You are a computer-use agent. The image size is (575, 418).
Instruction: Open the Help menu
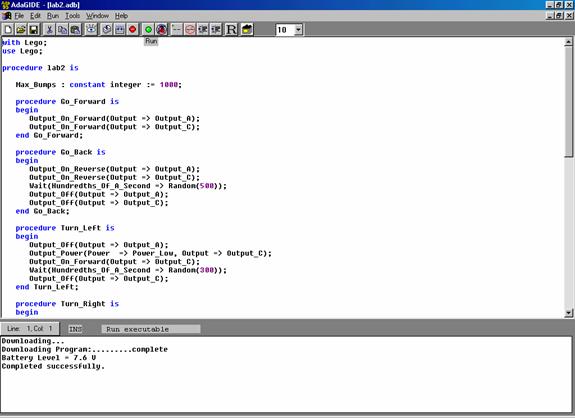click(121, 16)
